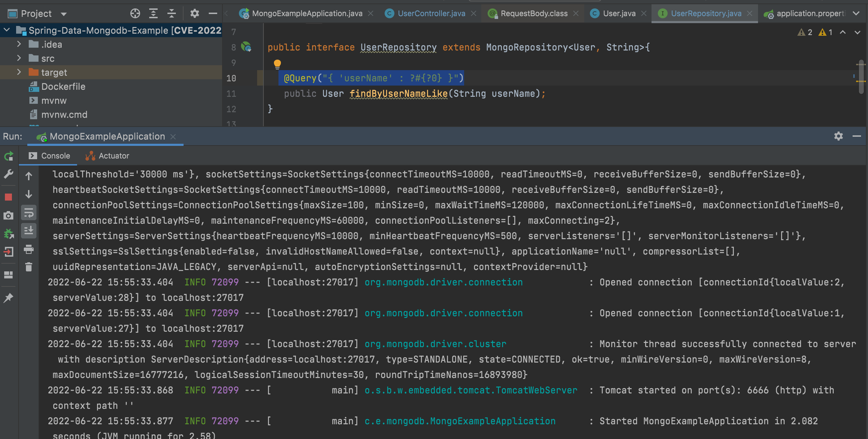Clear console output with the trash icon
This screenshot has width=868, height=439.
click(29, 267)
